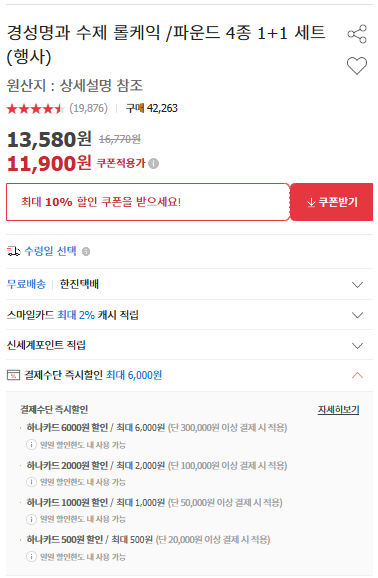Click info icon beside 수령일 선택
The height and width of the screenshot is (578, 378).
(x=86, y=251)
